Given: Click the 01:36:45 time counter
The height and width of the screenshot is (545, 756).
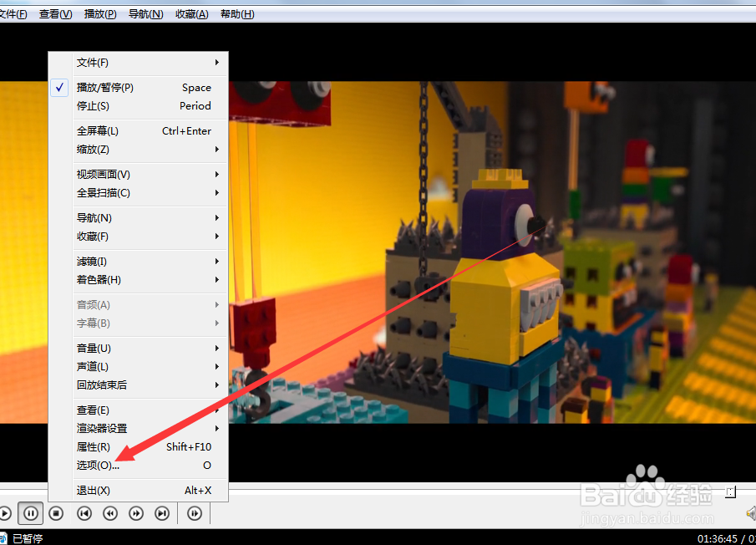Looking at the screenshot, I should [x=718, y=538].
